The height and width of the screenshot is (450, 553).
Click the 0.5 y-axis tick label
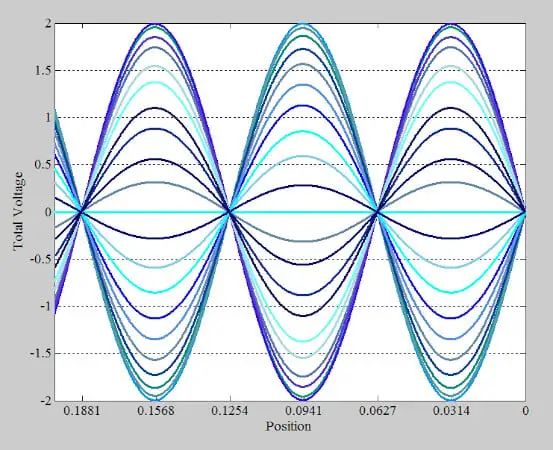point(42,165)
